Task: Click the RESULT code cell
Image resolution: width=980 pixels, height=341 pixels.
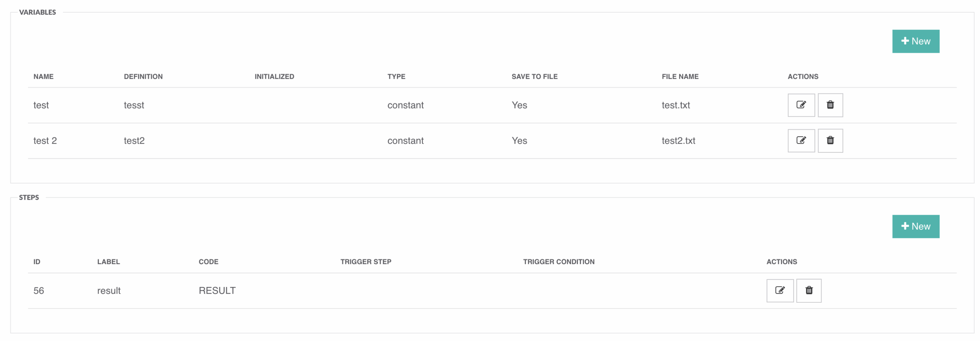Action: [217, 291]
